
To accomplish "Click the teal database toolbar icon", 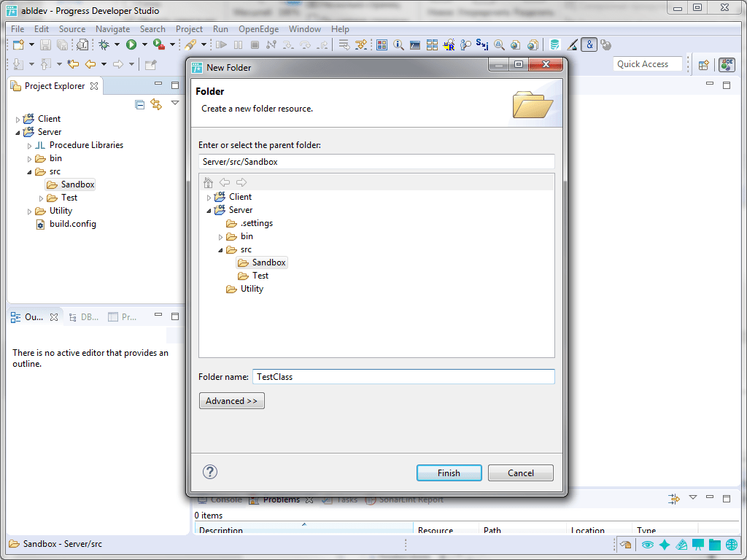I will point(554,44).
